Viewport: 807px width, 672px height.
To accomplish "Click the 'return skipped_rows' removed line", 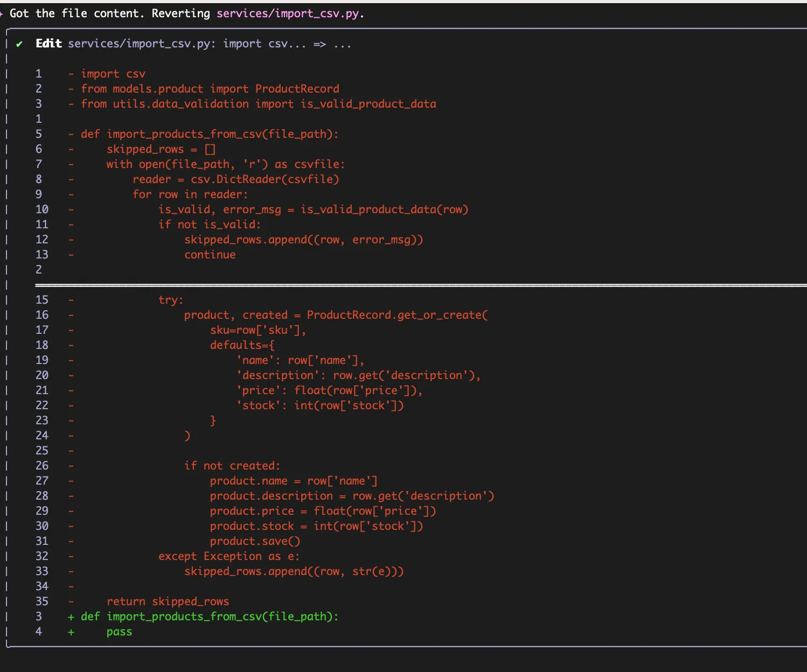I will click(x=168, y=601).
